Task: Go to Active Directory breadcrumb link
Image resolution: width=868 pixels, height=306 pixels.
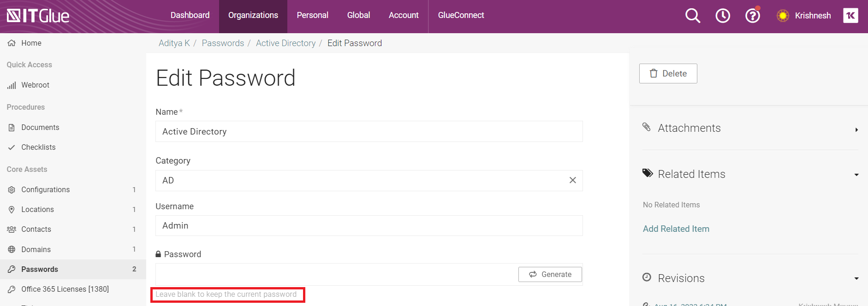Action: pos(286,43)
